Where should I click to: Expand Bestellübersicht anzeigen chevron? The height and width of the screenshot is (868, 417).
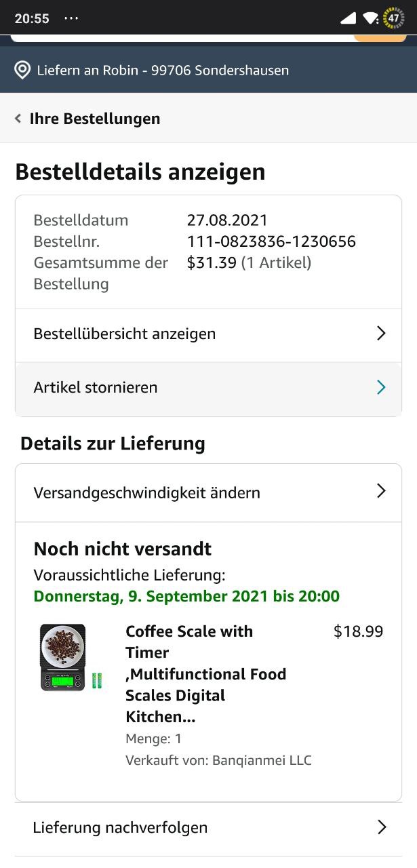click(381, 334)
